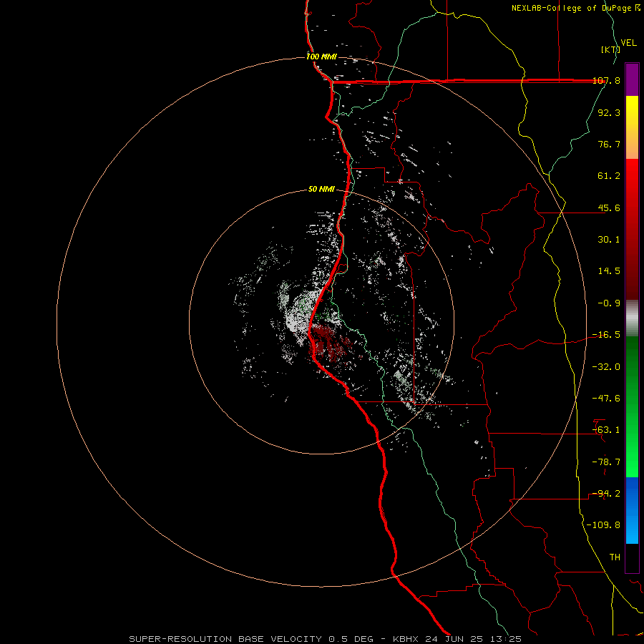The image size is (644, 644).
Task: Click the TH legend label
Action: (615, 557)
